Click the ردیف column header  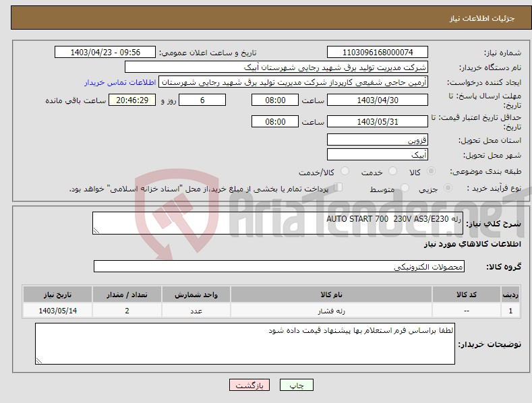(510, 294)
